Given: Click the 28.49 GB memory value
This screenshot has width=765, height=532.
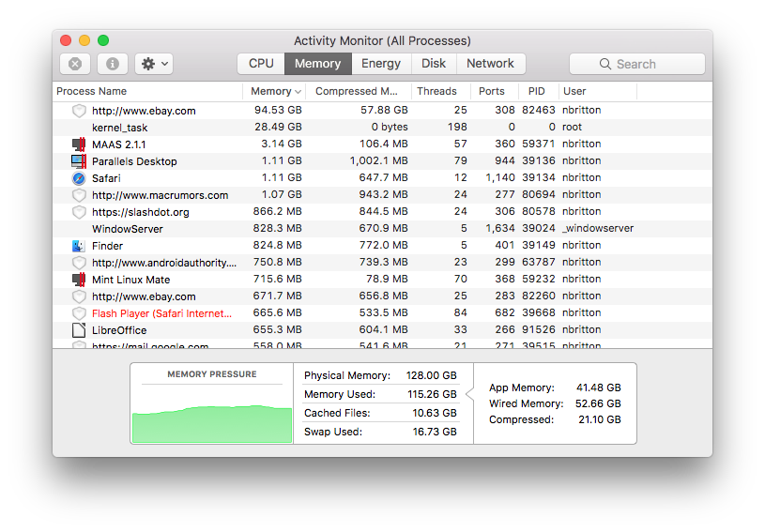Looking at the screenshot, I should [278, 127].
